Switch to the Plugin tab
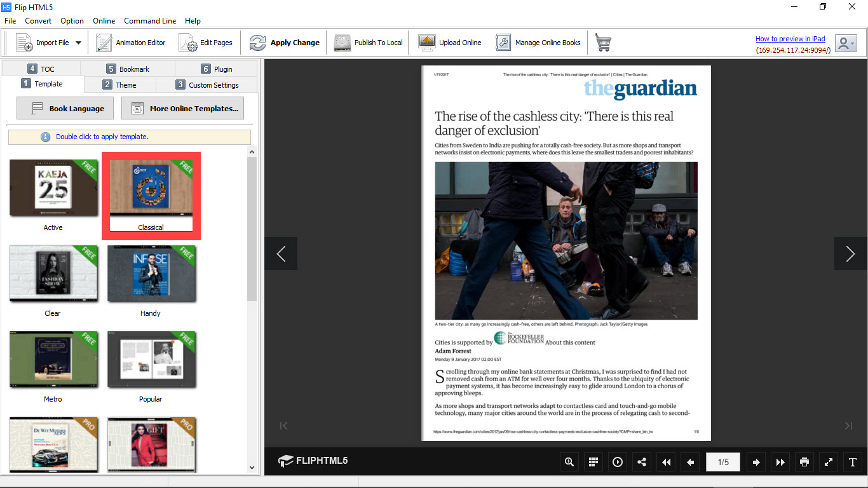The height and width of the screenshot is (488, 868). tap(216, 69)
